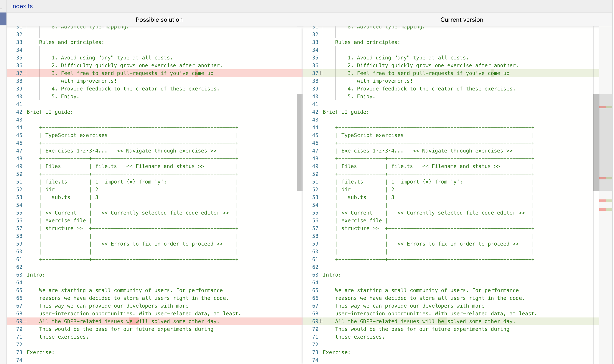Click highlighted word 'be' in Current version line 69
Screen dimensions: 614x364
[441, 321]
